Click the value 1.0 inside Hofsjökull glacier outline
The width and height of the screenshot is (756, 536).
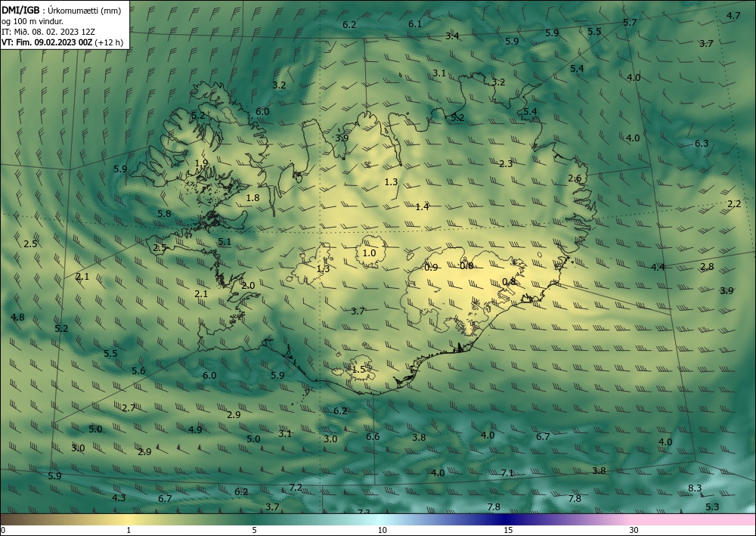pos(369,253)
